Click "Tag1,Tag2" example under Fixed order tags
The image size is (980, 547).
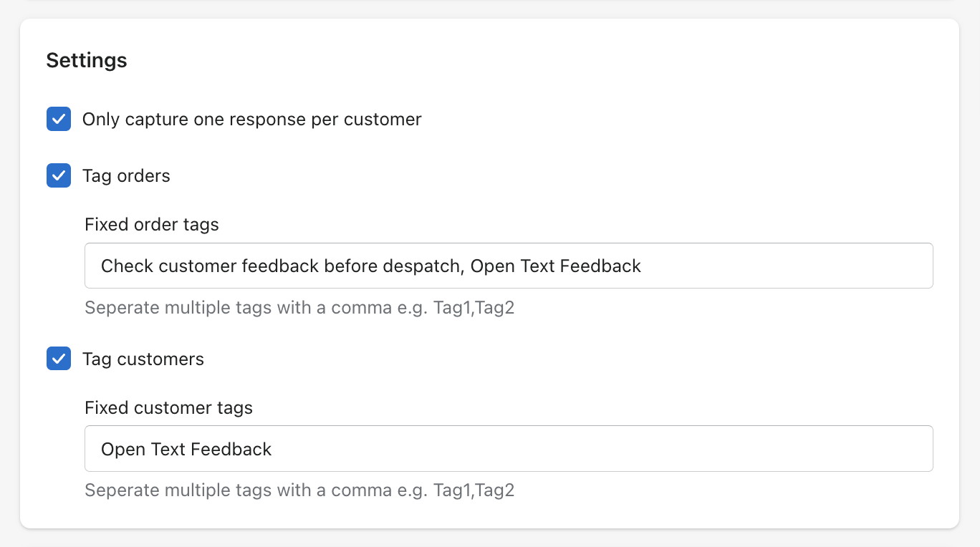pos(474,308)
